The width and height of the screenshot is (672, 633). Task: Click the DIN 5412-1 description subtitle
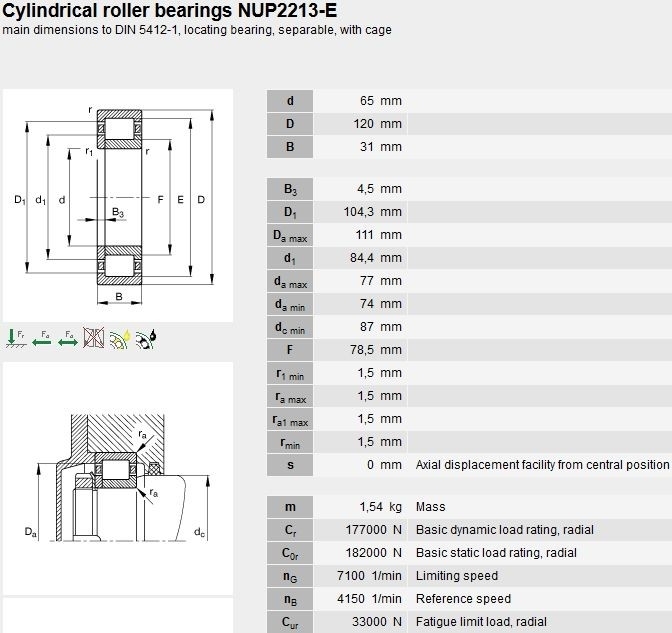[x=197, y=30]
